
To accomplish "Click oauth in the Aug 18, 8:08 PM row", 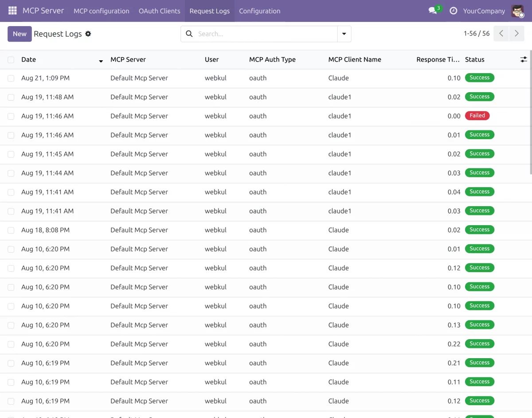I will pos(258,230).
